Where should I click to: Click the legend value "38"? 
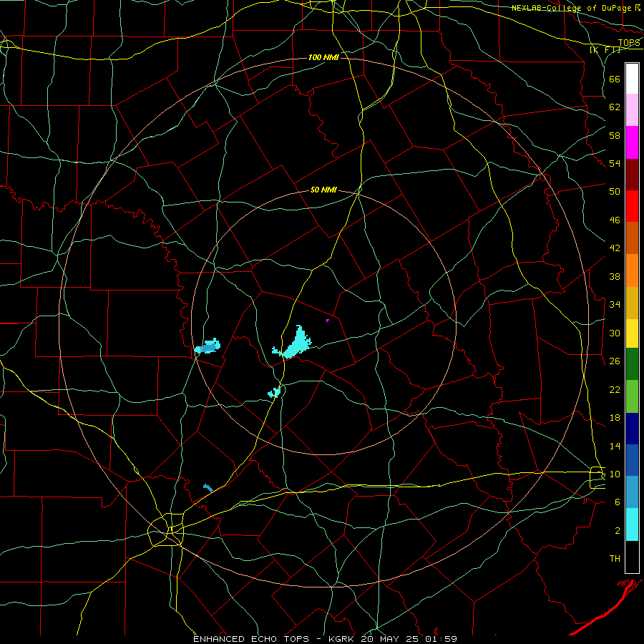[x=615, y=276]
